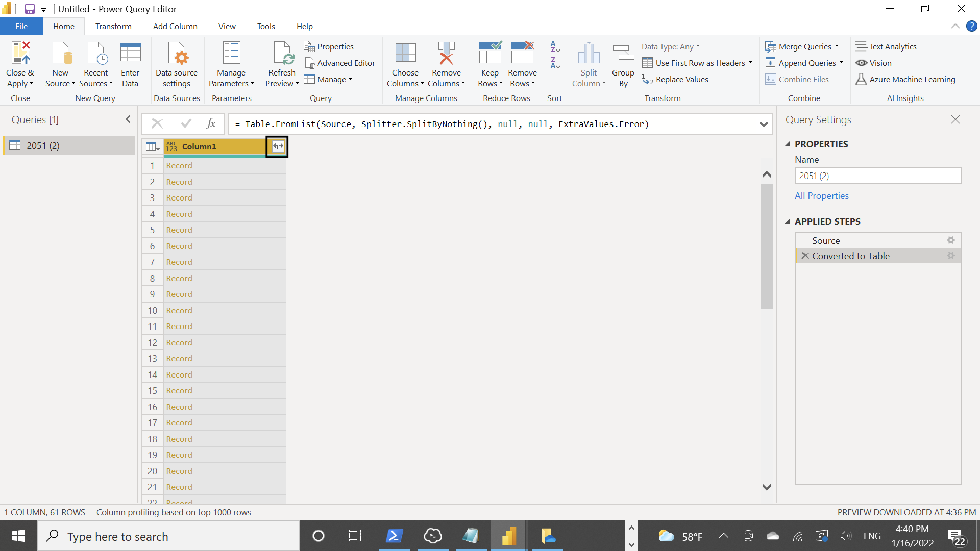
Task: Click the query Name input field
Action: point(878,176)
